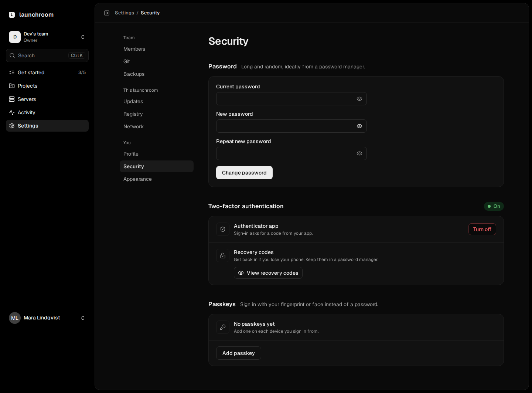The width and height of the screenshot is (532, 393).
Task: Click the search magnifier icon
Action: click(12, 55)
